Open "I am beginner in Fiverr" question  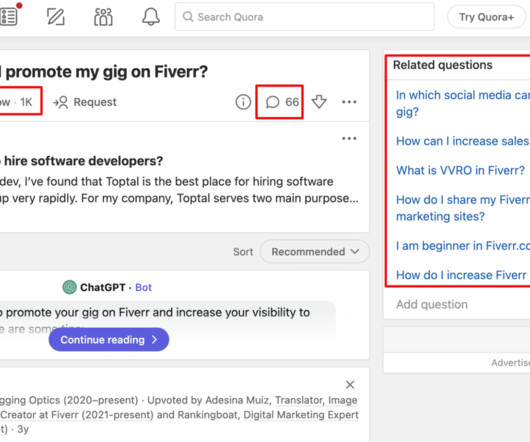pyautogui.click(x=463, y=246)
